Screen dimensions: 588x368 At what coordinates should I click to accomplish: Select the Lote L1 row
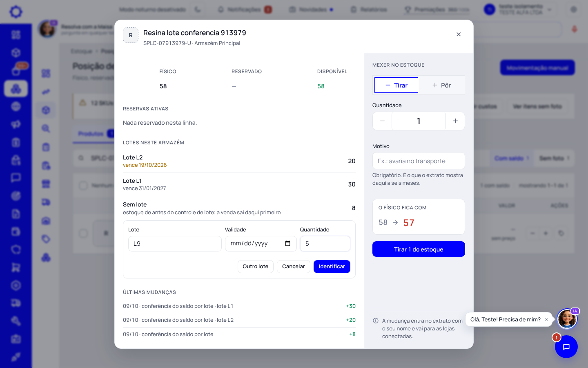pos(239,184)
